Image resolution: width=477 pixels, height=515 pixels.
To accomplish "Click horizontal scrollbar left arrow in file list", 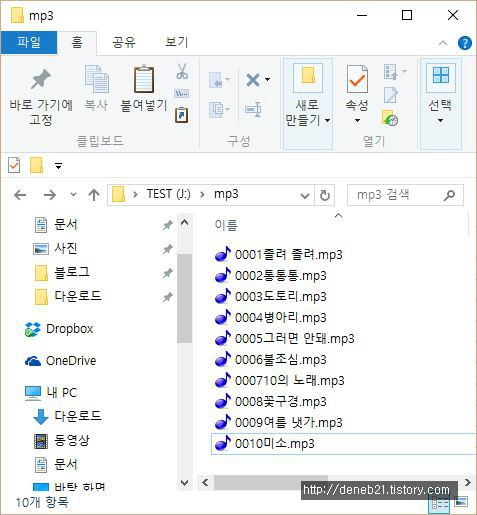I will pyautogui.click(x=205, y=483).
